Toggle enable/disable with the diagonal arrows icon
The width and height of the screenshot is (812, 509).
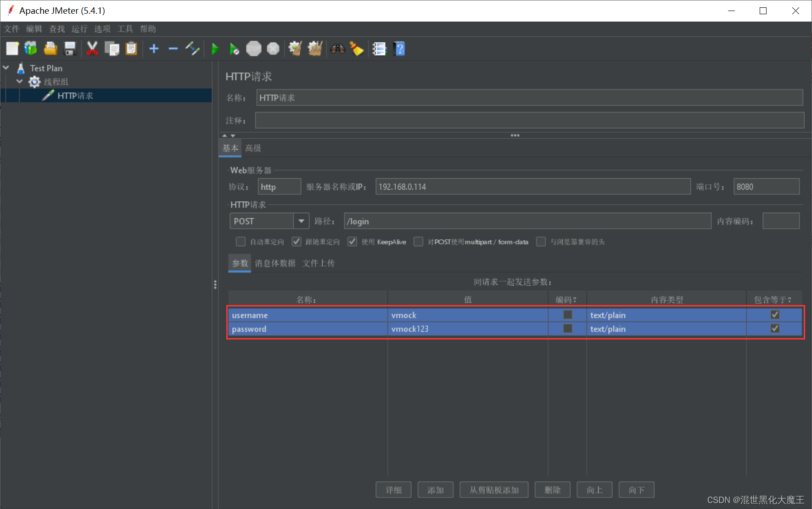192,49
